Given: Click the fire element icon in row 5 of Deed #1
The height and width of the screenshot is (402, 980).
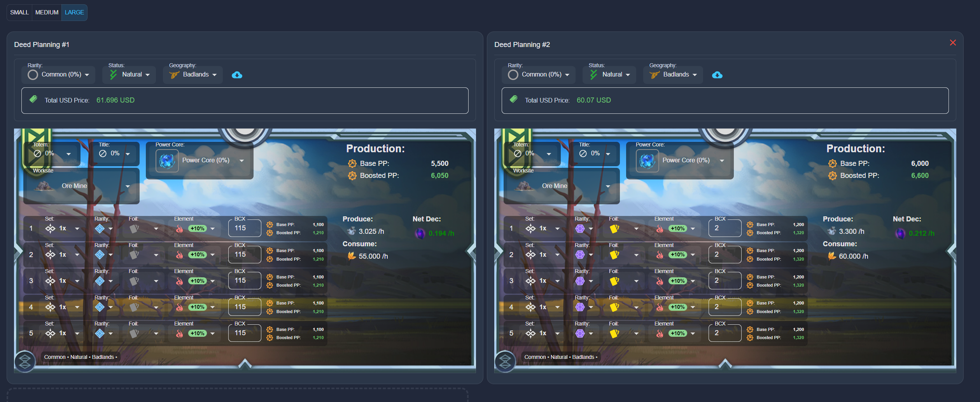Looking at the screenshot, I should 179,333.
